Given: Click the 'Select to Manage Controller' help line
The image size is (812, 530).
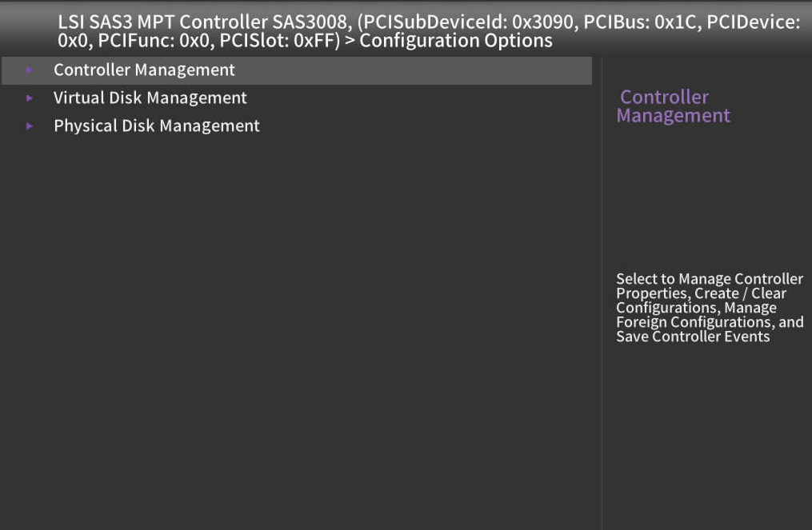Looking at the screenshot, I should pyautogui.click(x=709, y=279).
